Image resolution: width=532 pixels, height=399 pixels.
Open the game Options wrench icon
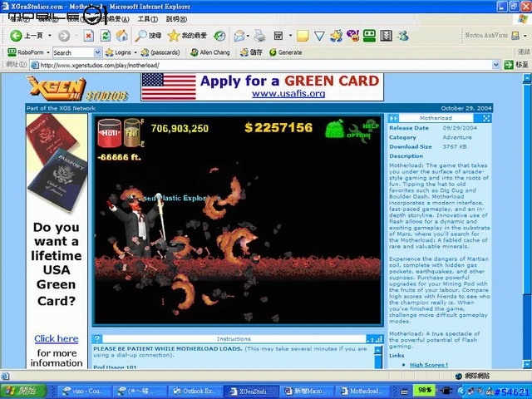(358, 133)
